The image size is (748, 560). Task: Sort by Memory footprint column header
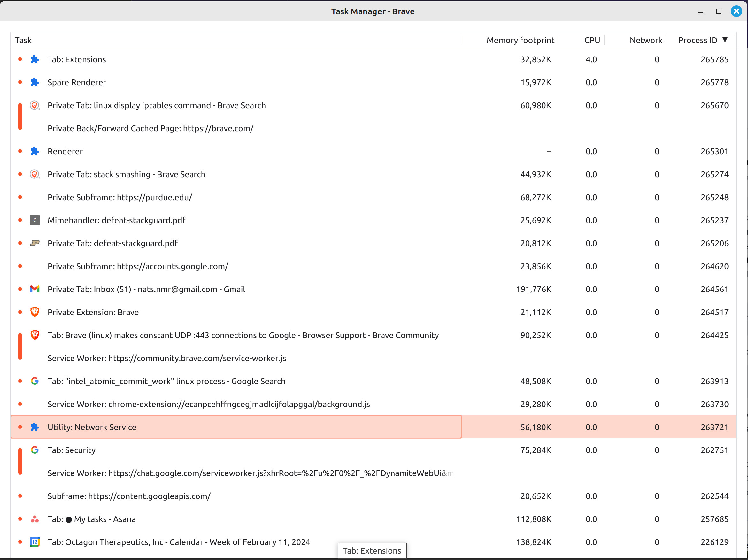pos(520,40)
